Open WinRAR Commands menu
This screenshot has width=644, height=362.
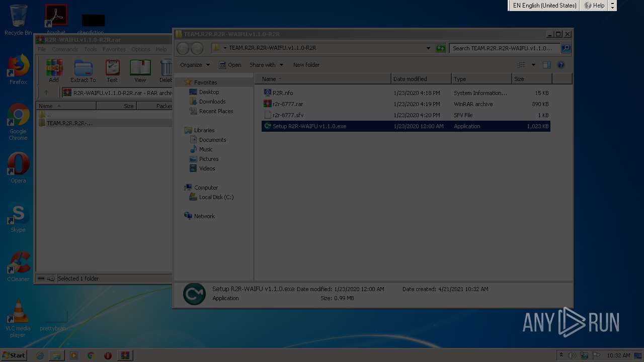(x=65, y=49)
